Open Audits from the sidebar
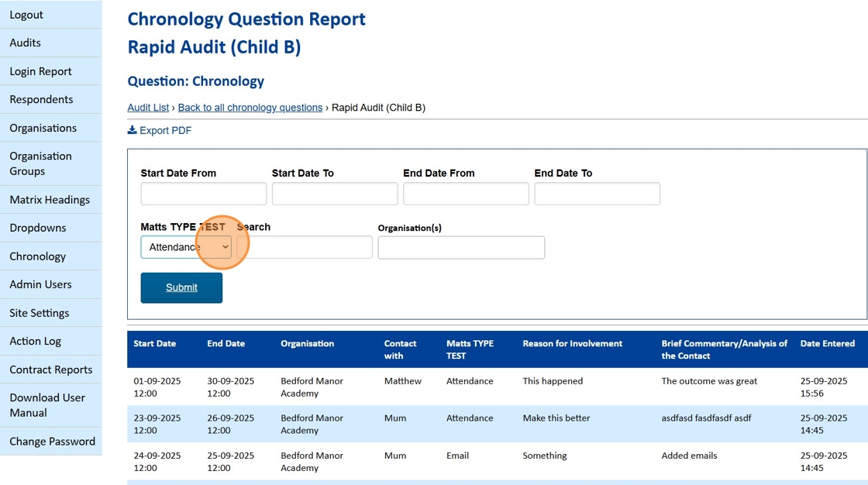The height and width of the screenshot is (485, 868). (51, 43)
